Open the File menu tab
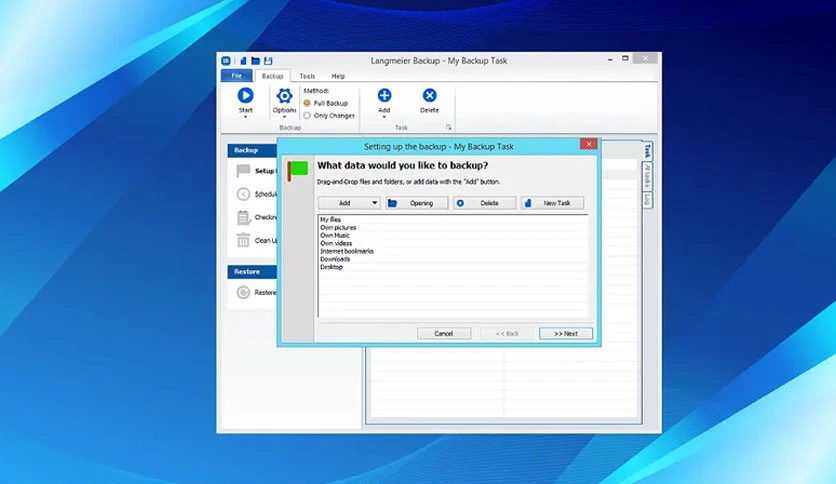This screenshot has width=836, height=484. [237, 76]
